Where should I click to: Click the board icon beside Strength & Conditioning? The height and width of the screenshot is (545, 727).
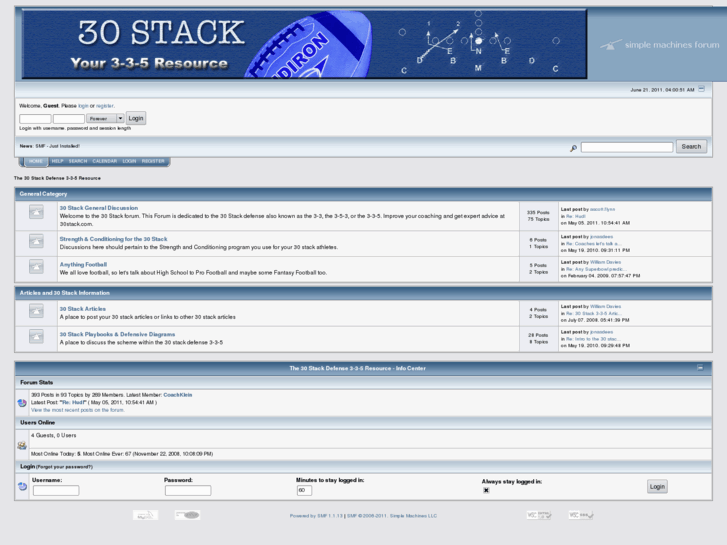36,241
